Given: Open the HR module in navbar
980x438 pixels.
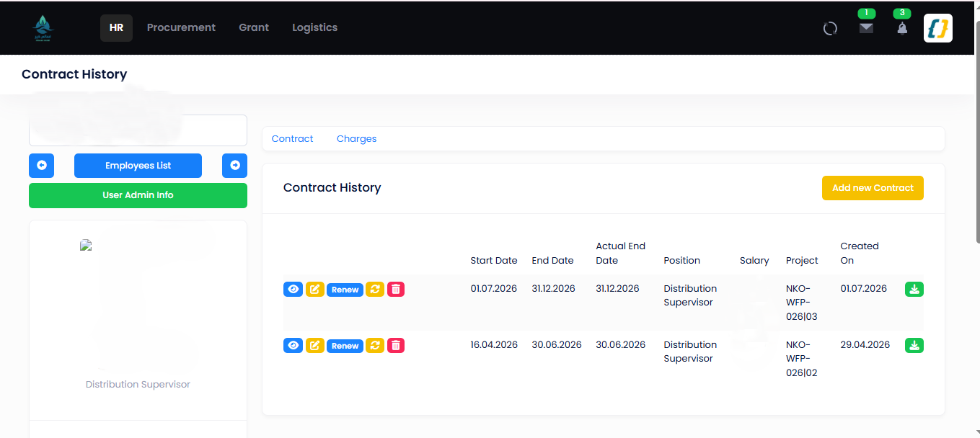Looking at the screenshot, I should pyautogui.click(x=116, y=28).
